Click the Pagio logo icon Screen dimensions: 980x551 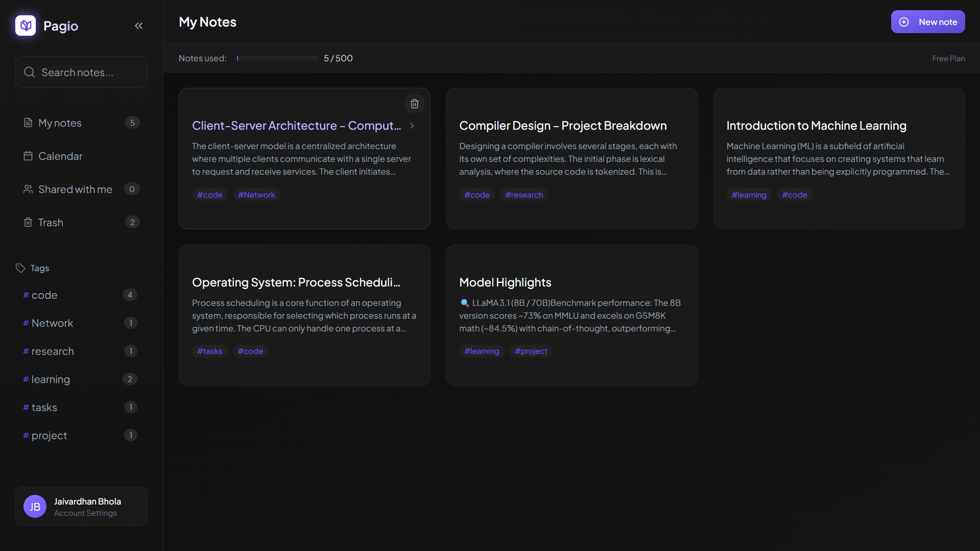[x=26, y=26]
